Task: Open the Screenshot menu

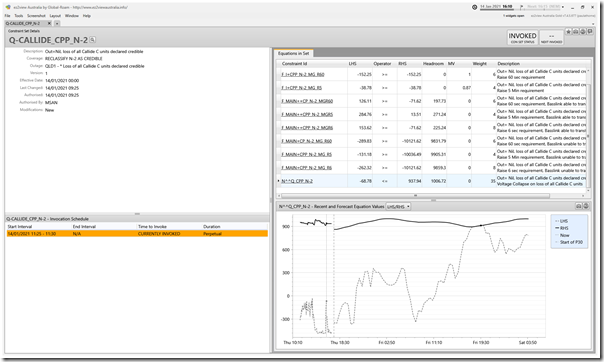Action: (36, 16)
